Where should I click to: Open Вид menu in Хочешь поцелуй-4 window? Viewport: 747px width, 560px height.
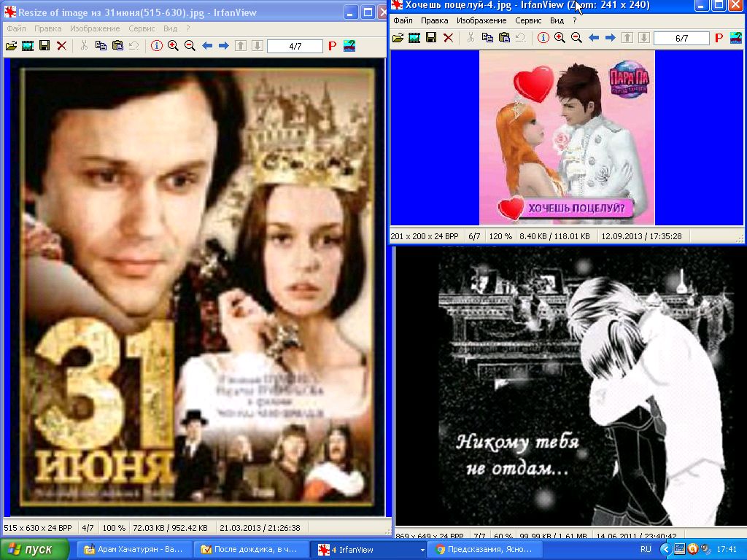557,20
